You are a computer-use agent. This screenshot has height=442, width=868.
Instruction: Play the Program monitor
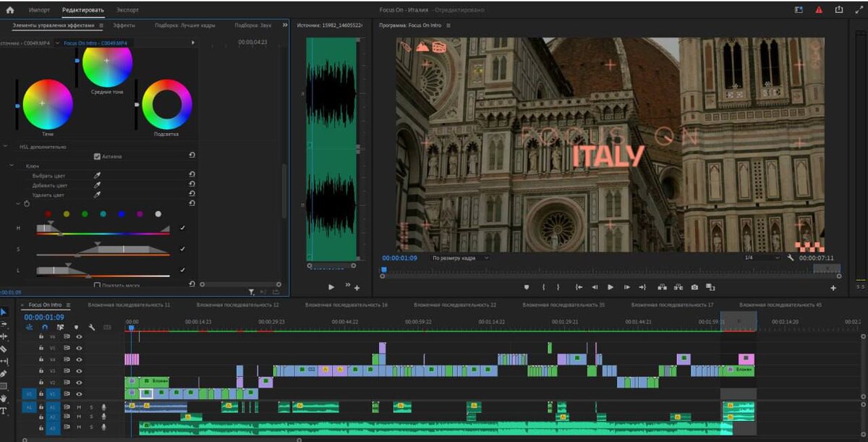pyautogui.click(x=610, y=287)
